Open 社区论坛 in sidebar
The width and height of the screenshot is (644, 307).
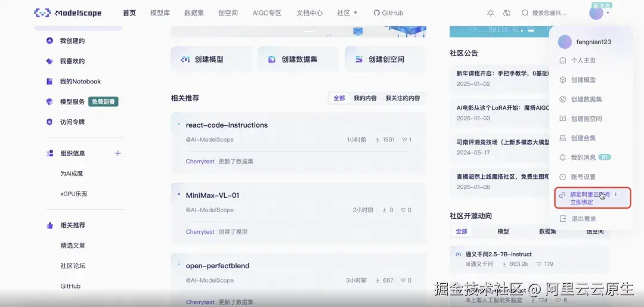tap(73, 265)
